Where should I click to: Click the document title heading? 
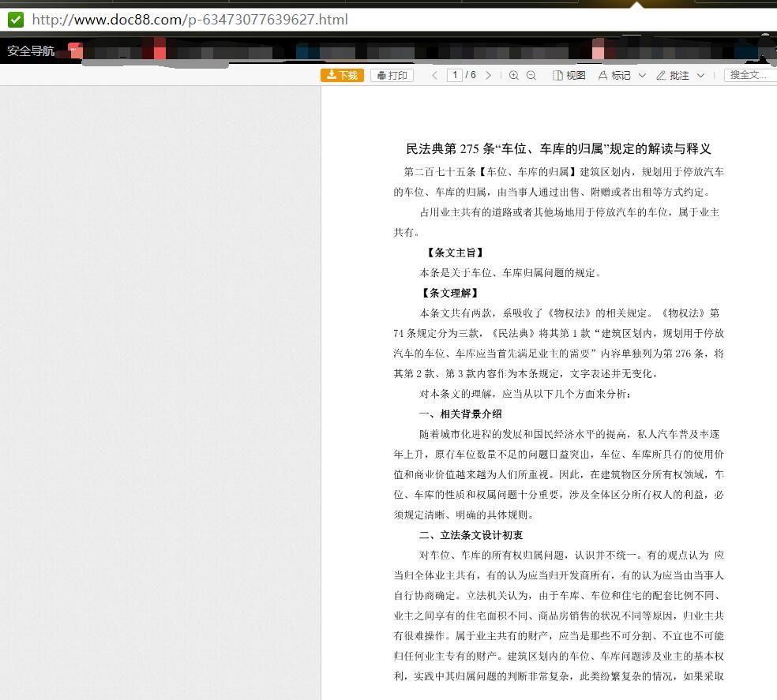[558, 148]
